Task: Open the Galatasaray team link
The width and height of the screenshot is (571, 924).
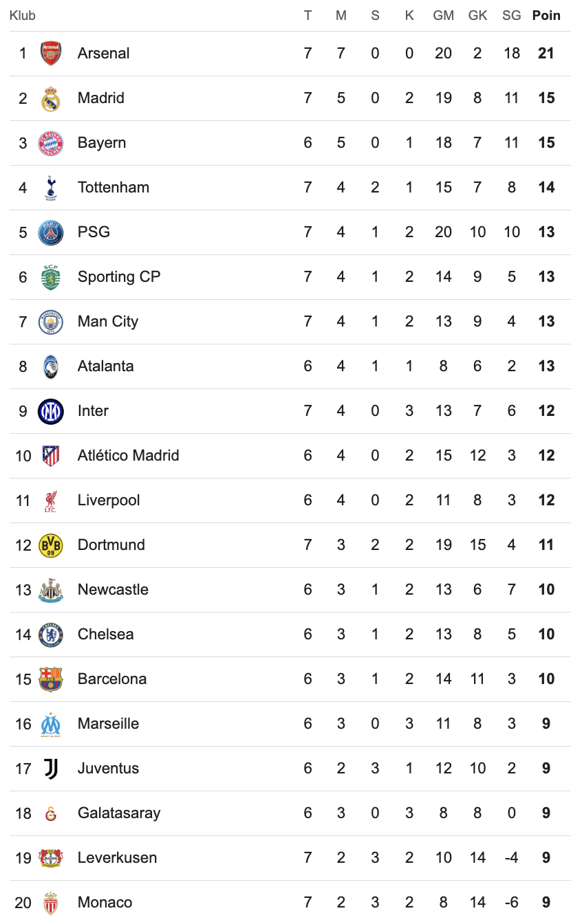Action: [119, 813]
